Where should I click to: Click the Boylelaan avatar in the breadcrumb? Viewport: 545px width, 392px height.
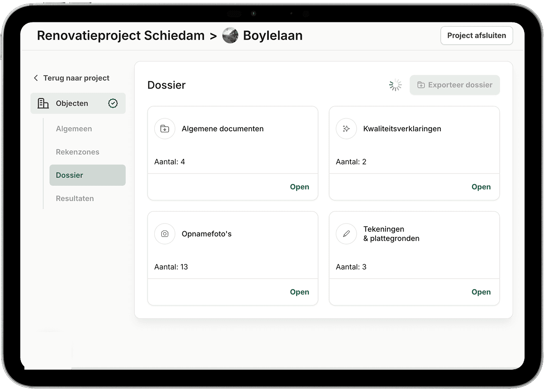pos(230,35)
